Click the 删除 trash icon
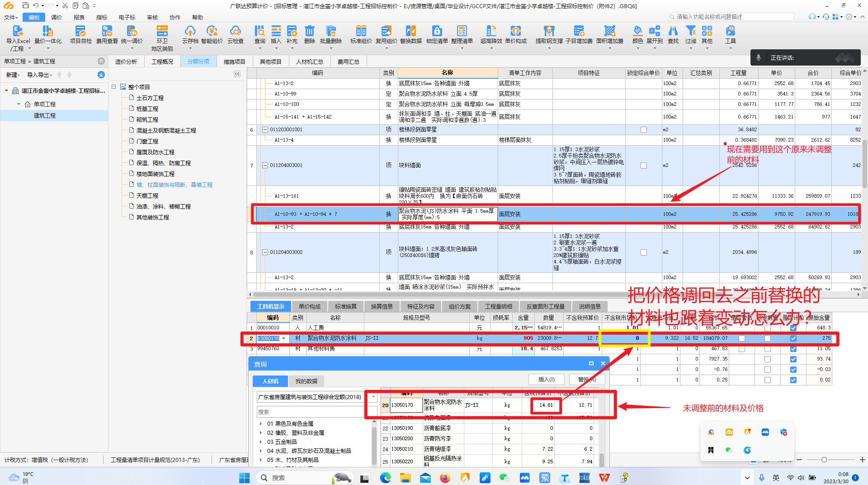868x485 pixels. pos(309,34)
